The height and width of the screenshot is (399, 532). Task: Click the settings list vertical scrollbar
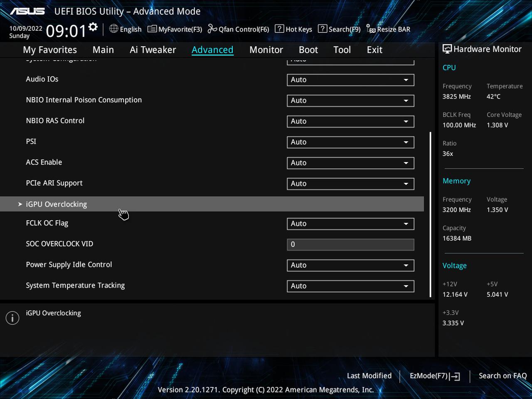430,214
